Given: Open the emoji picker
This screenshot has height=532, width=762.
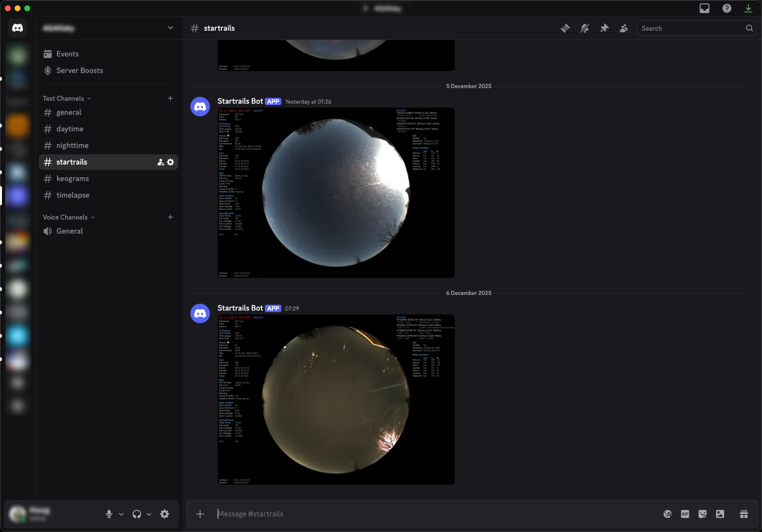Looking at the screenshot, I should (668, 514).
